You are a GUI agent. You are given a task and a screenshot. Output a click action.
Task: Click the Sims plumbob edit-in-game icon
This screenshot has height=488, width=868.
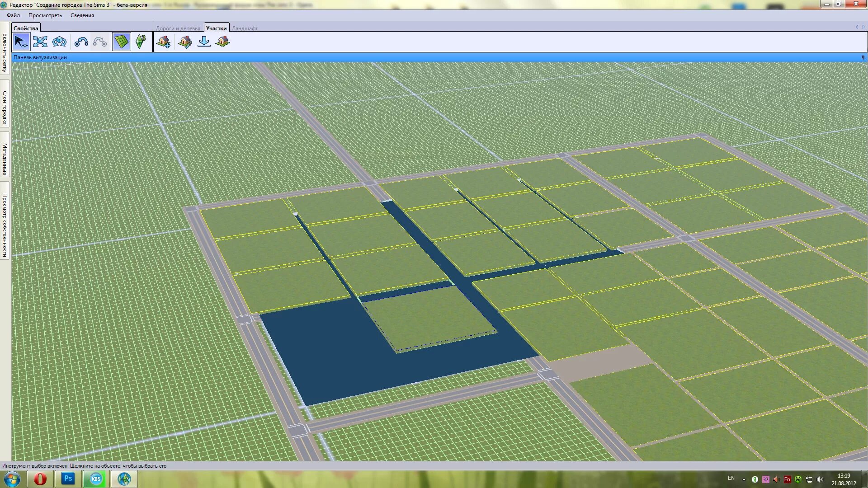(141, 42)
